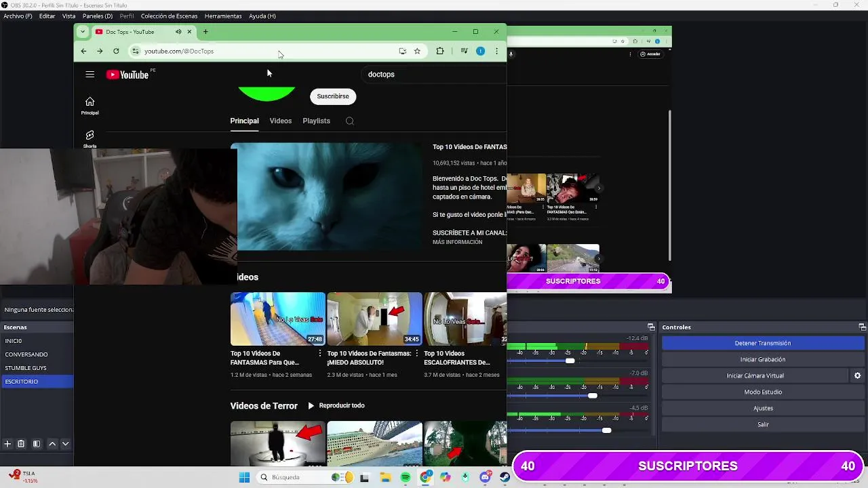This screenshot has width=868, height=488.
Task: Open the Chrome profile avatar
Action: (480, 51)
